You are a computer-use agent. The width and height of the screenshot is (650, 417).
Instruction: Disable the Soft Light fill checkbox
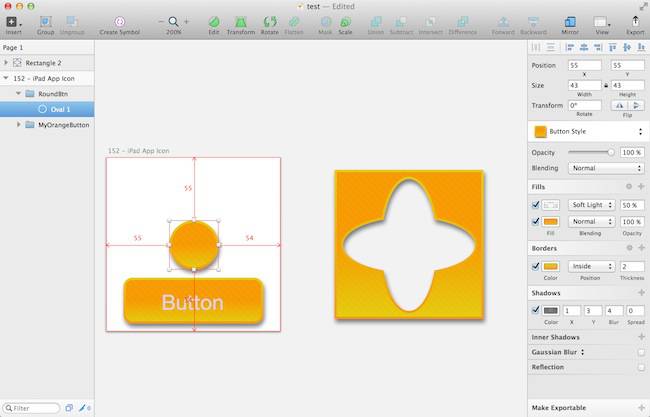click(536, 205)
